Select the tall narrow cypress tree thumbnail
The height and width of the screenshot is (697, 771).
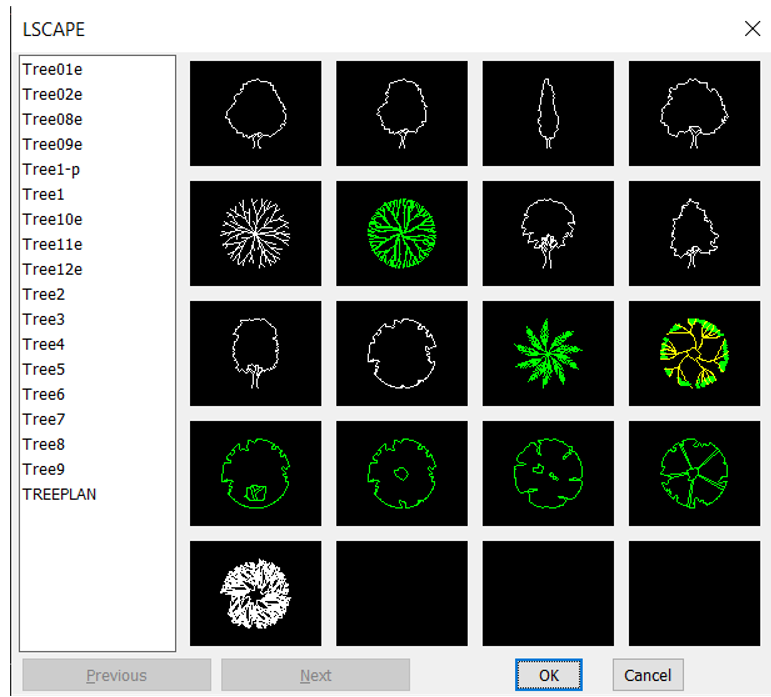click(548, 114)
